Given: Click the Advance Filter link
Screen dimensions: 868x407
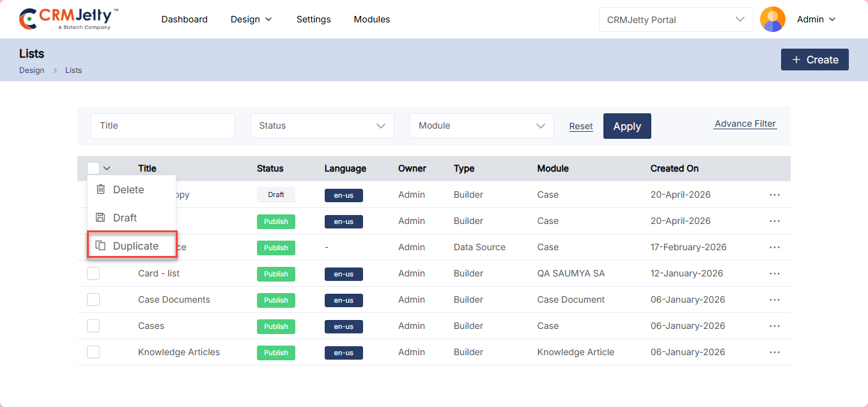Looking at the screenshot, I should tap(745, 124).
